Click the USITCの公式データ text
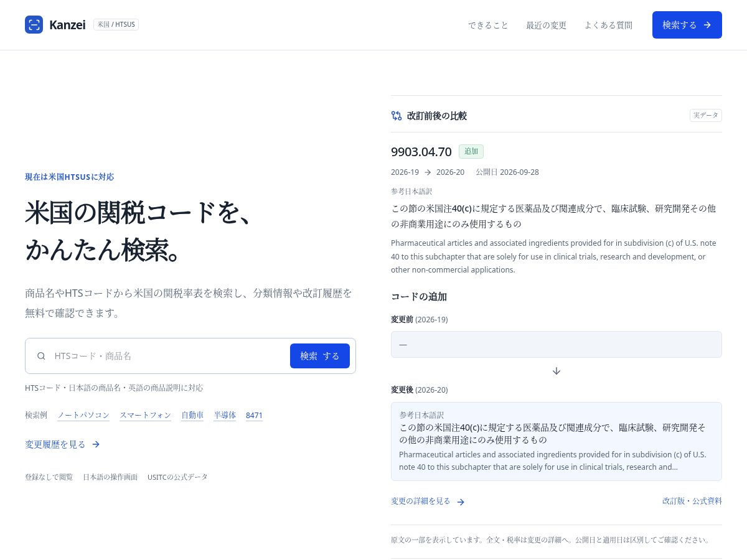 coord(177,477)
